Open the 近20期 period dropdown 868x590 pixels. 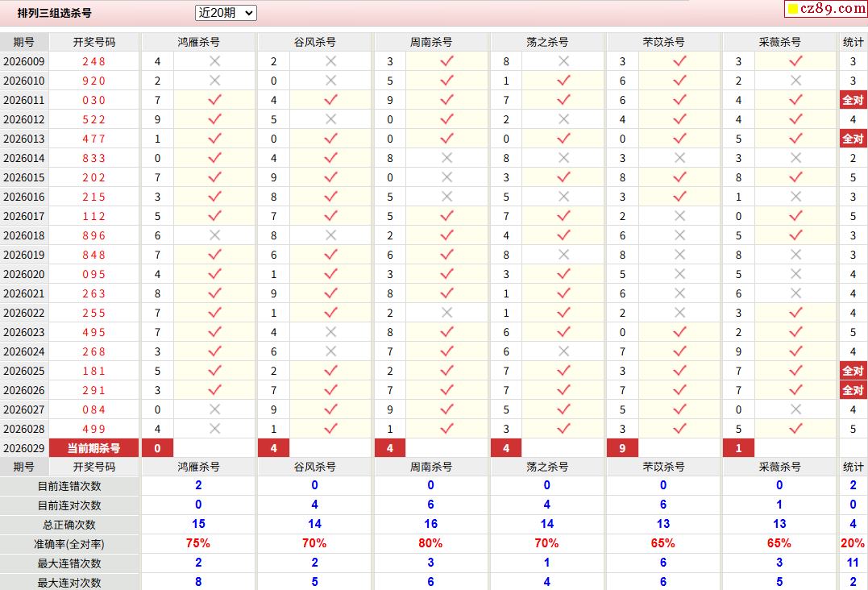(226, 13)
